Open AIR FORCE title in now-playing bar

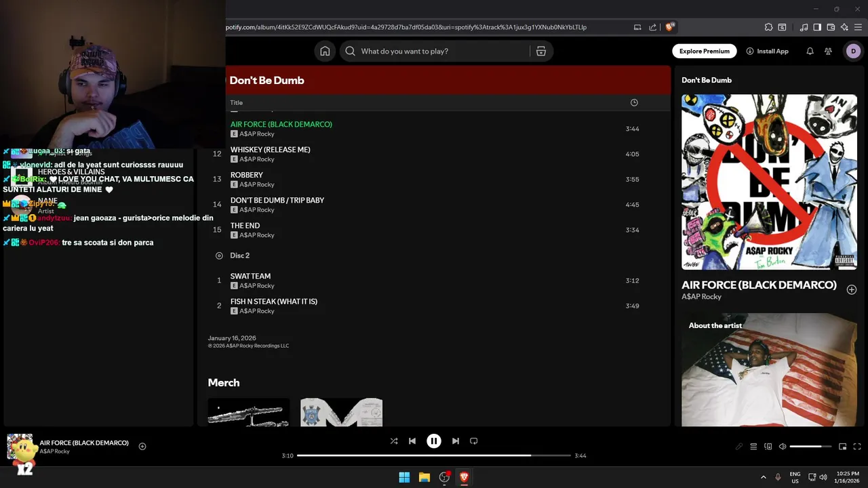[x=84, y=443]
